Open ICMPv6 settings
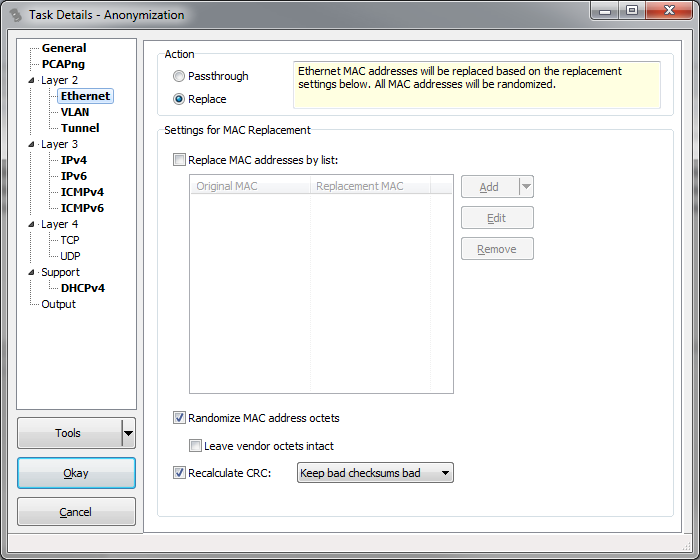700x560 pixels. 82,208
